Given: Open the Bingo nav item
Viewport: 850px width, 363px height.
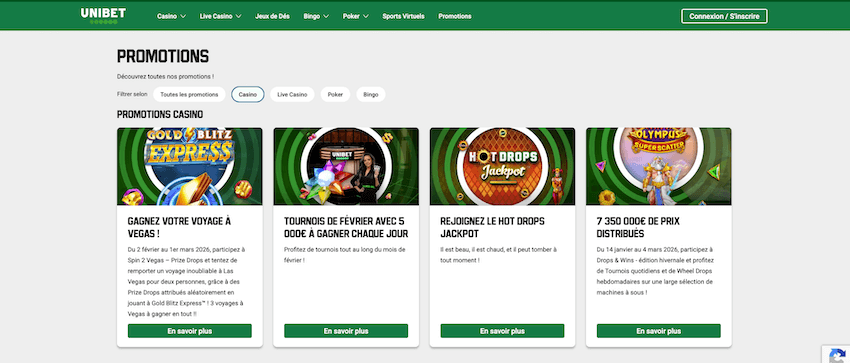Looking at the screenshot, I should click(312, 16).
